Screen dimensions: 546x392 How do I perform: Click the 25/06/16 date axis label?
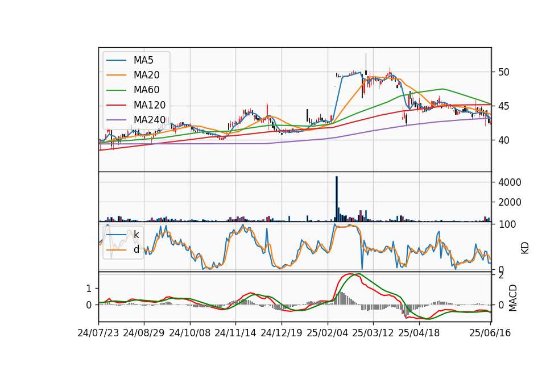pyautogui.click(x=490, y=333)
